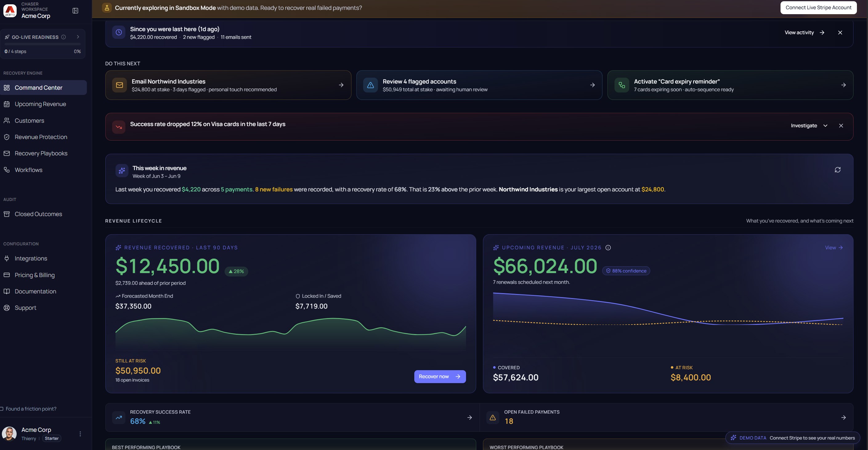Click the Recover now button

[x=440, y=377]
